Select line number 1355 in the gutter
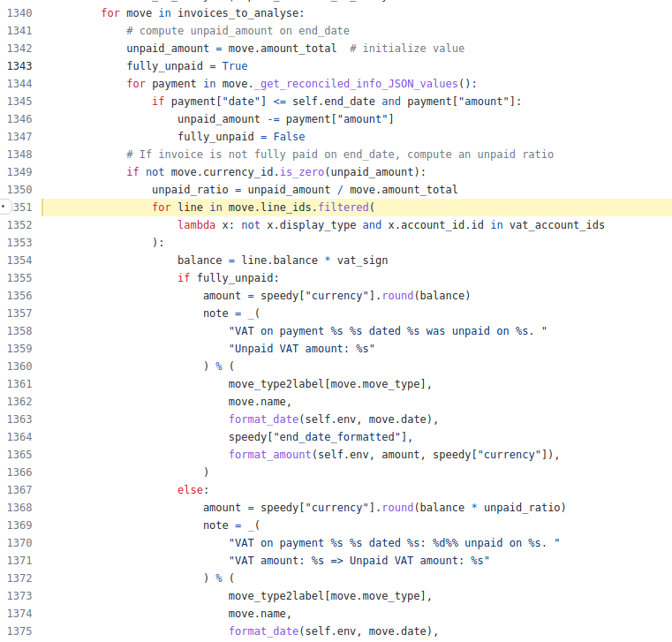Image resolution: width=672 pixels, height=642 pixels. click(19, 278)
